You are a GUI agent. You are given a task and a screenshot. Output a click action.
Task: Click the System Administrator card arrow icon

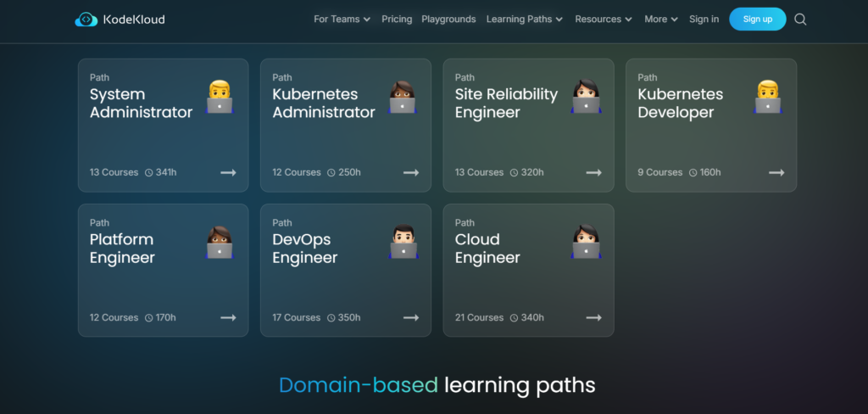point(228,172)
